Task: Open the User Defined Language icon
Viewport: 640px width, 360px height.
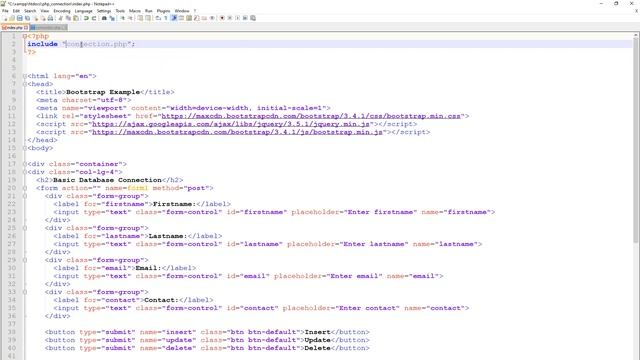Action: (x=181, y=18)
